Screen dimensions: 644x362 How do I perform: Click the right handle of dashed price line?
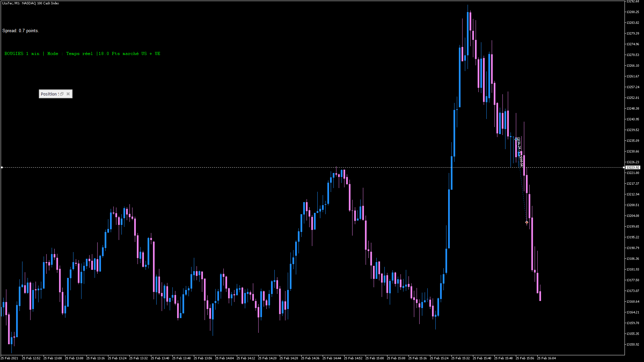(624, 167)
